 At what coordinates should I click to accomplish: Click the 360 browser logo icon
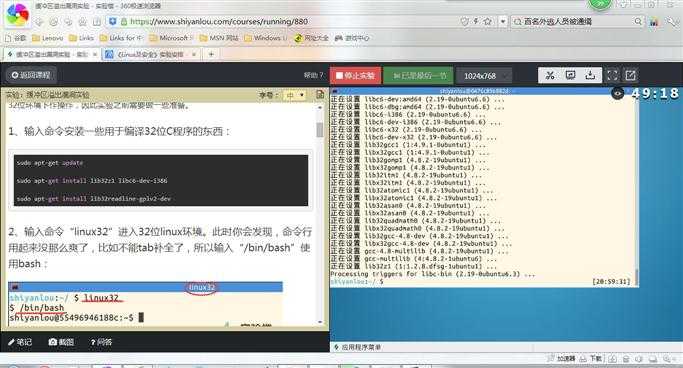click(17, 14)
